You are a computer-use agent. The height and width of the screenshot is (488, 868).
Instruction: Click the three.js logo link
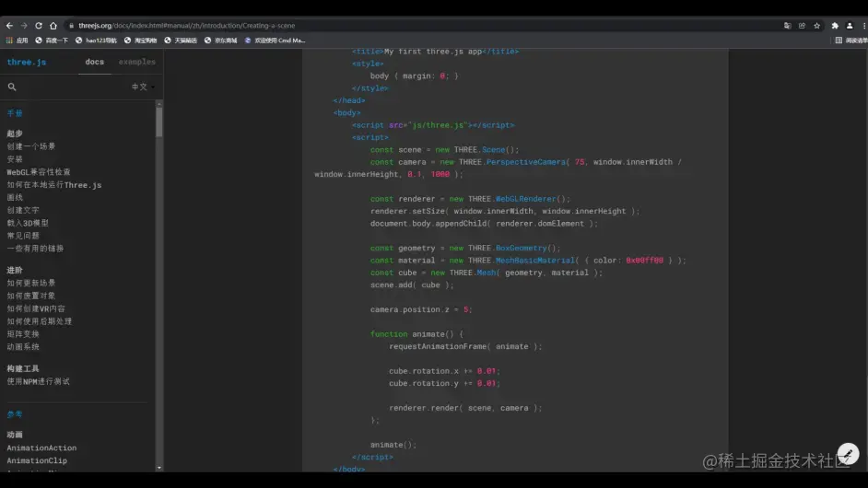27,62
